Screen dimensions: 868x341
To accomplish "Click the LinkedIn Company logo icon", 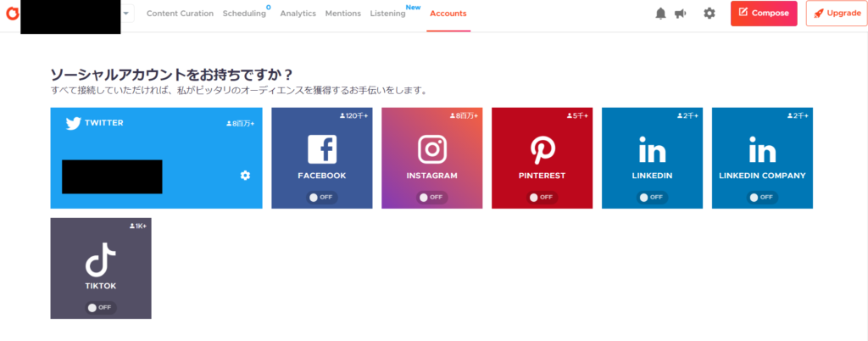I will pyautogui.click(x=762, y=149).
